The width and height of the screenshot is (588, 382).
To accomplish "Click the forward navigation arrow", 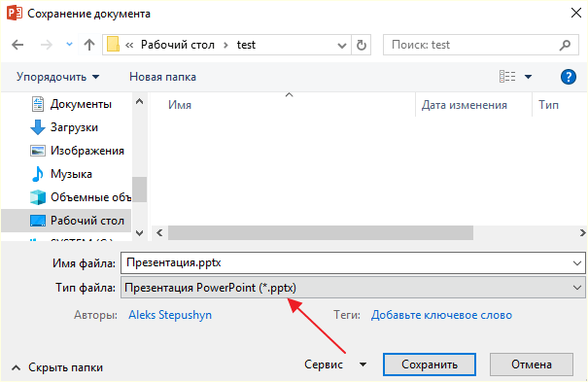I will pos(47,45).
